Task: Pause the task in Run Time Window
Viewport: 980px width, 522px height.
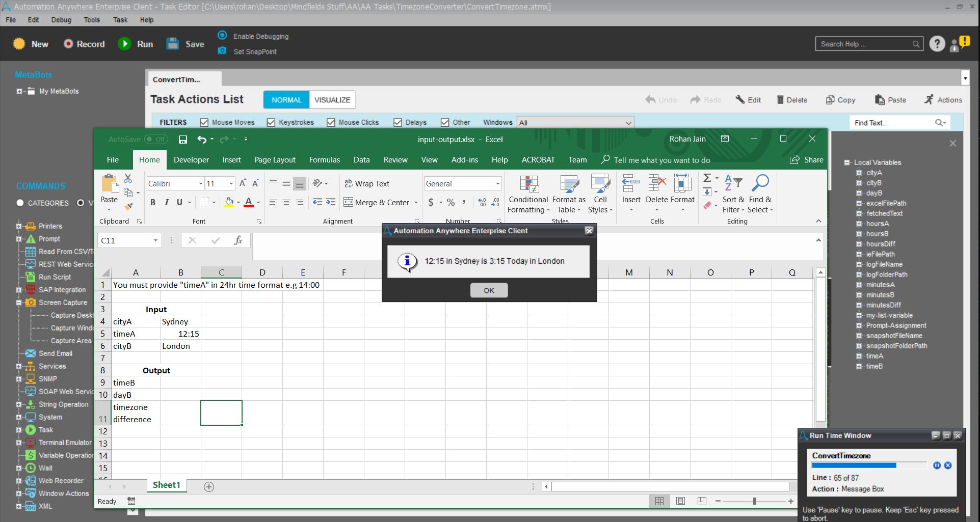Action: coord(937,465)
